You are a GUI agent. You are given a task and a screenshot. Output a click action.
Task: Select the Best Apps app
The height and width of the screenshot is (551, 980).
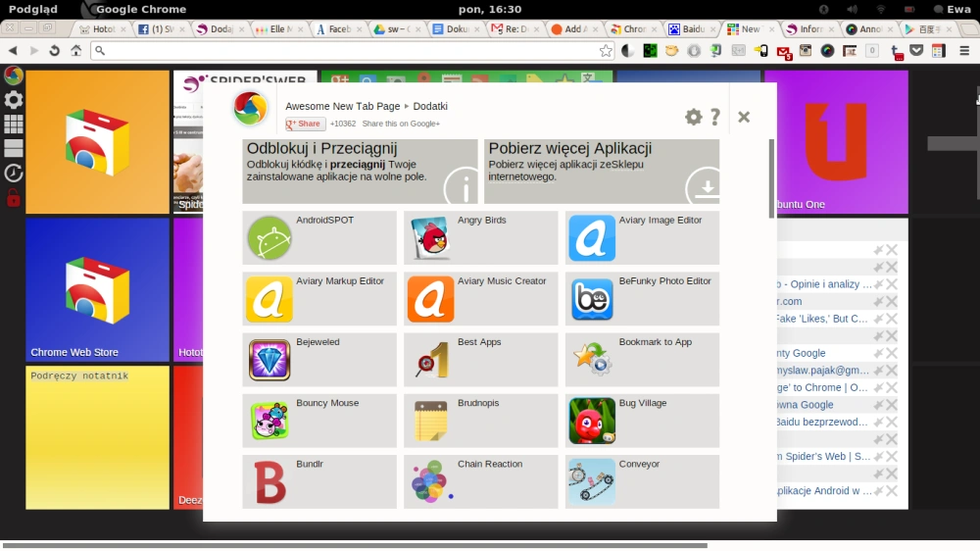click(x=480, y=360)
